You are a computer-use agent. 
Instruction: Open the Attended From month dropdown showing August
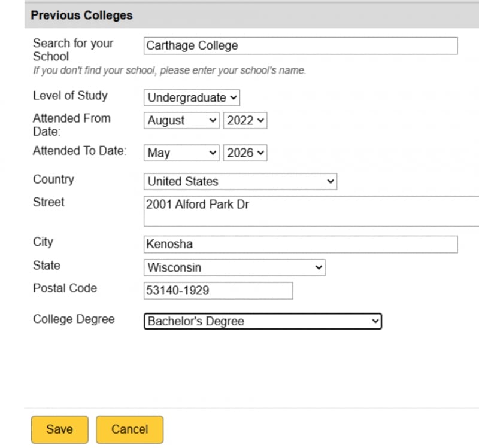coord(180,120)
